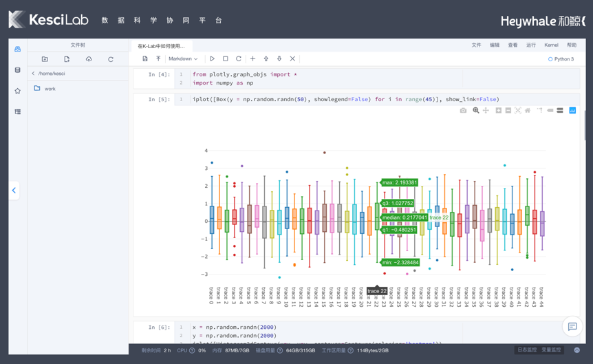Image resolution: width=593 pixels, height=364 pixels.
Task: Click the trace 0 box in chart
Action: (212, 220)
